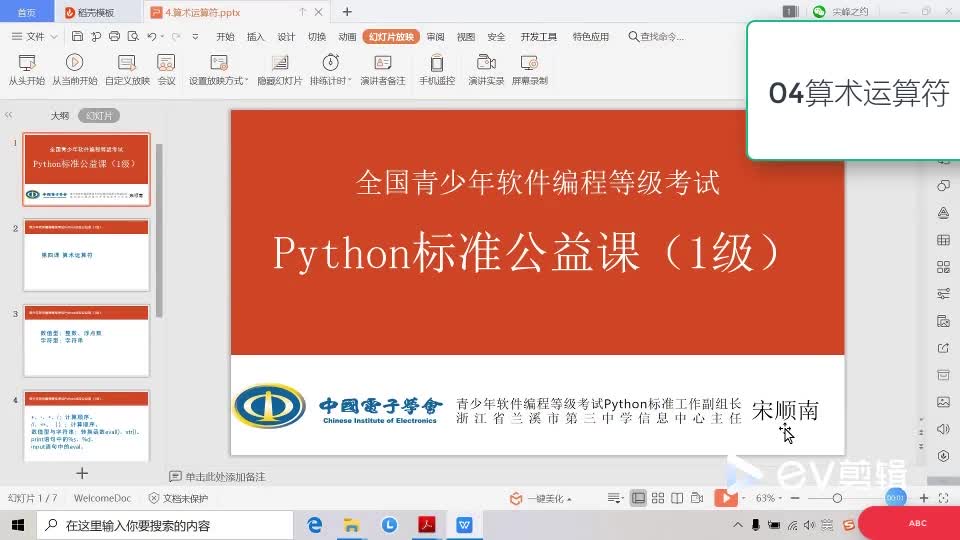Select slide 2 thumbnail
The image size is (960, 540).
(x=86, y=255)
